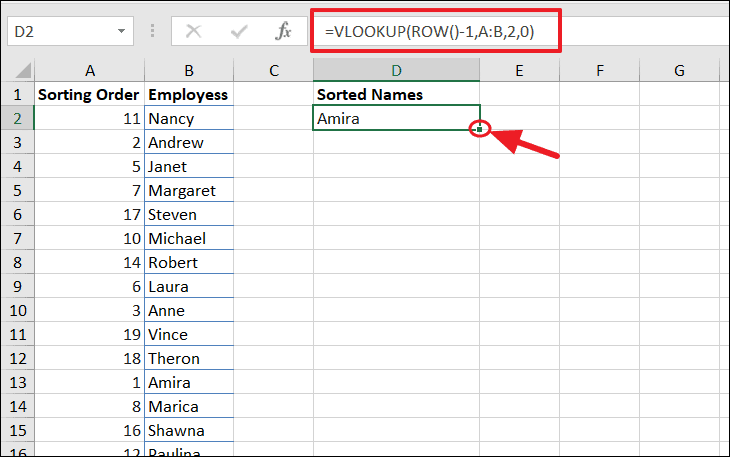Select row 14 header
Screen dimensions: 730x457
[17, 407]
